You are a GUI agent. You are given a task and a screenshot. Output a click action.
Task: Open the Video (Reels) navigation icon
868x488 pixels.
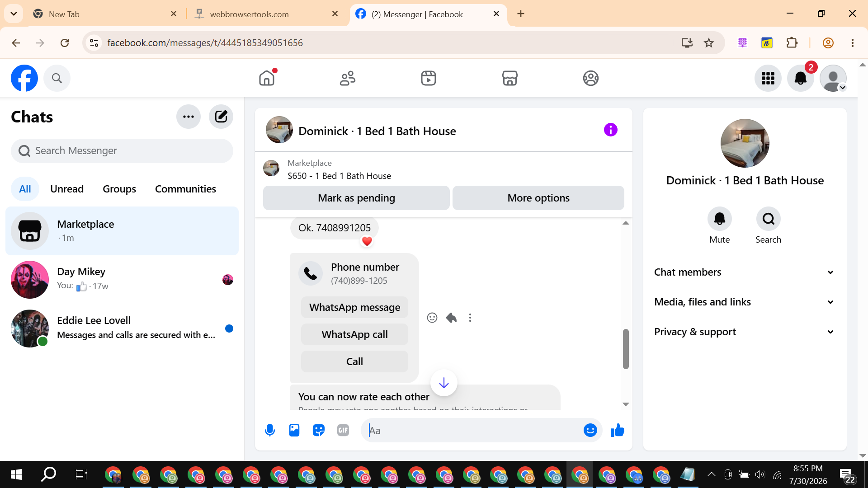pyautogui.click(x=429, y=78)
